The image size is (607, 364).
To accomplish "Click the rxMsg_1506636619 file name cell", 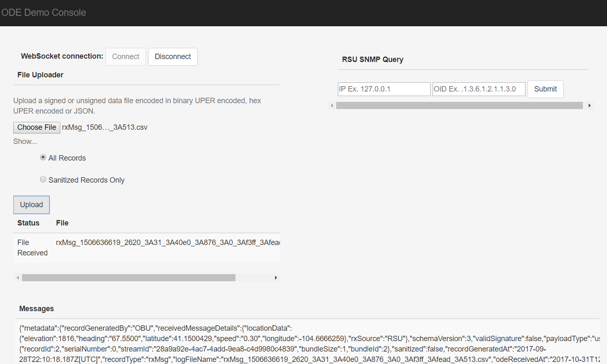I will 168,243.
